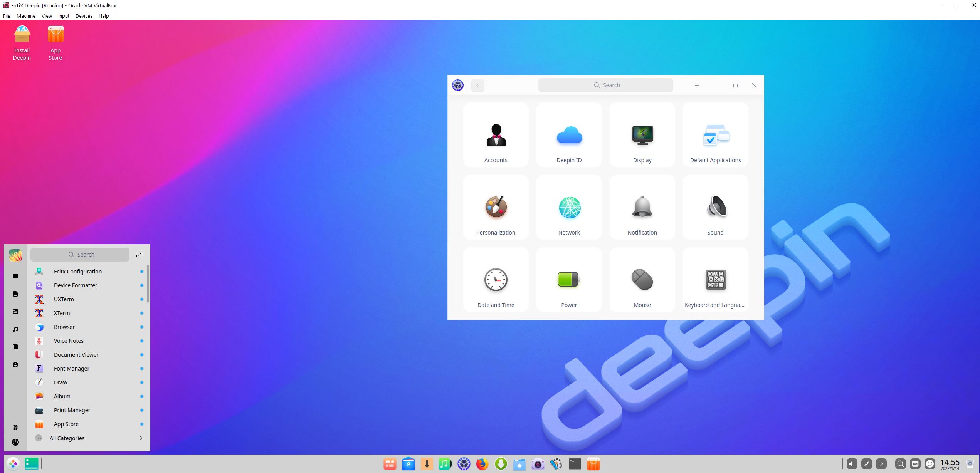Screen dimensions: 980x473
Task: Open the VirtualBox Input menu
Action: (64, 16)
